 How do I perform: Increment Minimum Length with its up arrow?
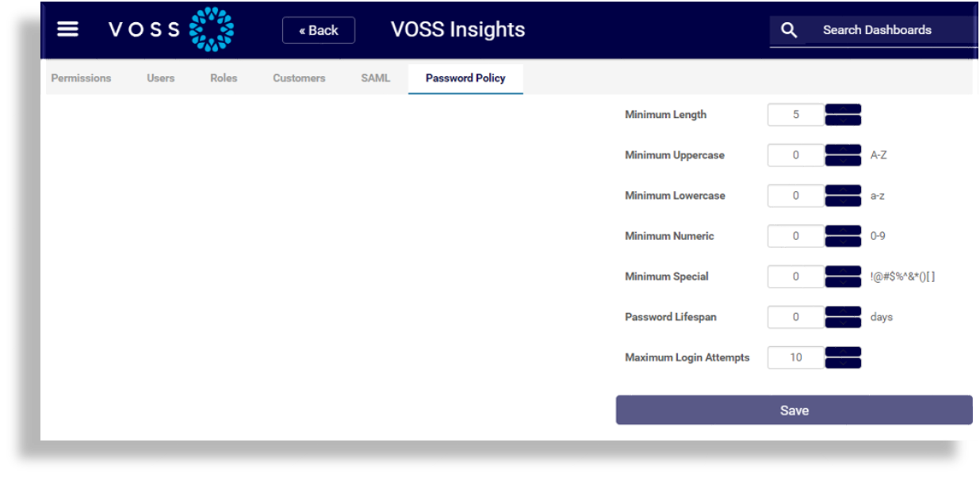click(842, 109)
